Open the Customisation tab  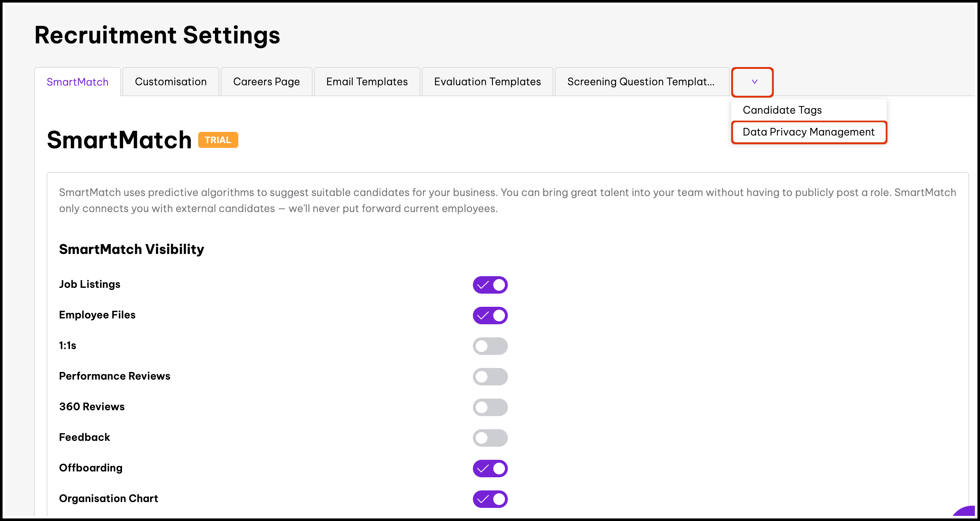pos(171,82)
